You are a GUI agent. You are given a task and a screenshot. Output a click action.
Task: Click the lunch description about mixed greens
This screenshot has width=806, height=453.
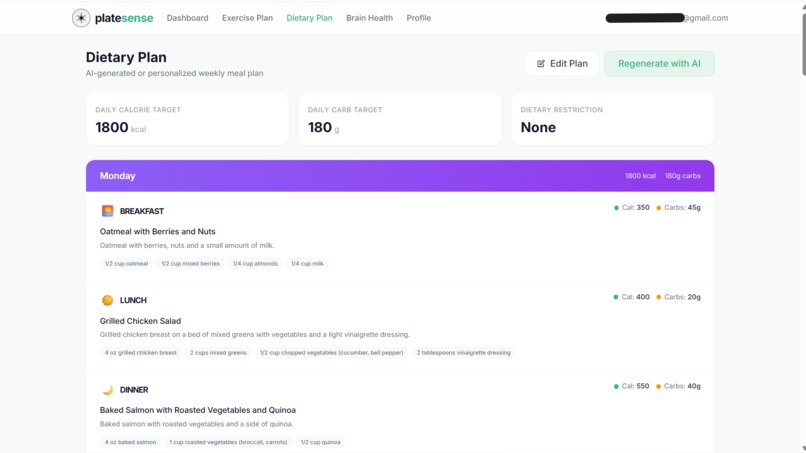(x=255, y=335)
